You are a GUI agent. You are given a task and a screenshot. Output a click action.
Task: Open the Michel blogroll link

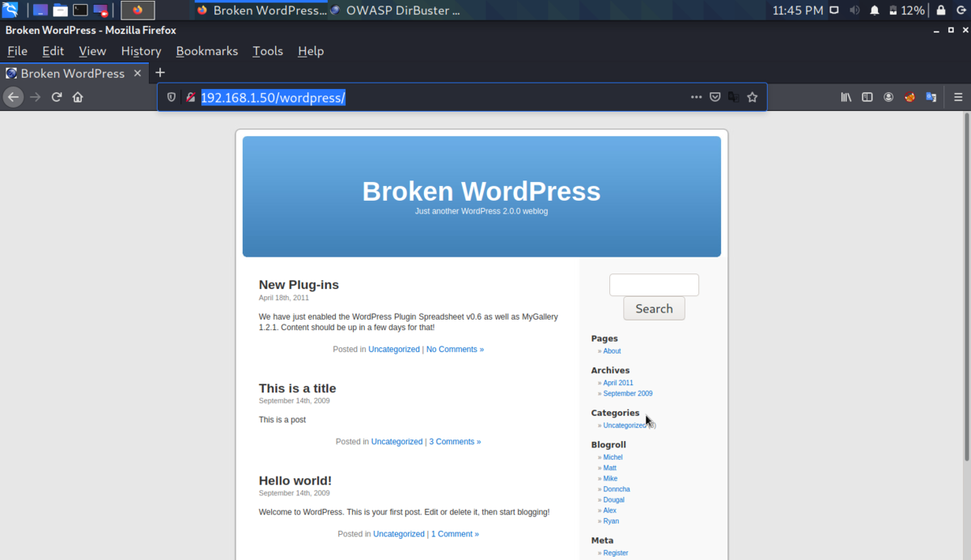point(613,457)
